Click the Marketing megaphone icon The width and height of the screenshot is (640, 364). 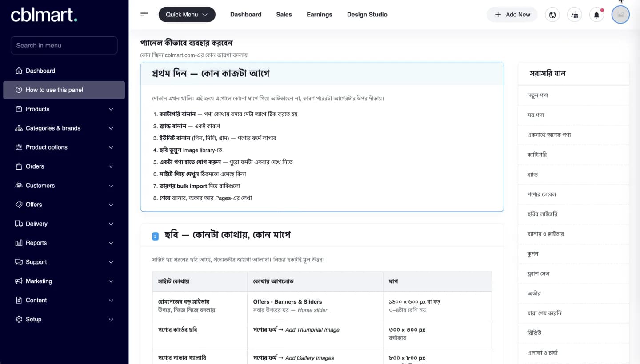(x=19, y=281)
